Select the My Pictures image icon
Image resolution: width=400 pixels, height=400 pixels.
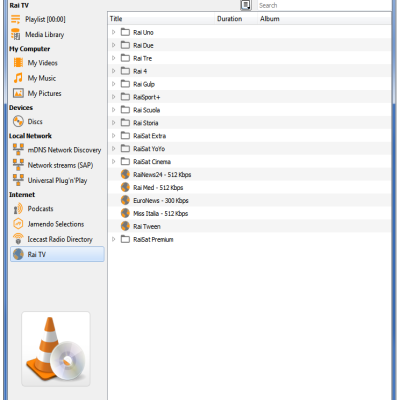pyautogui.click(x=18, y=93)
